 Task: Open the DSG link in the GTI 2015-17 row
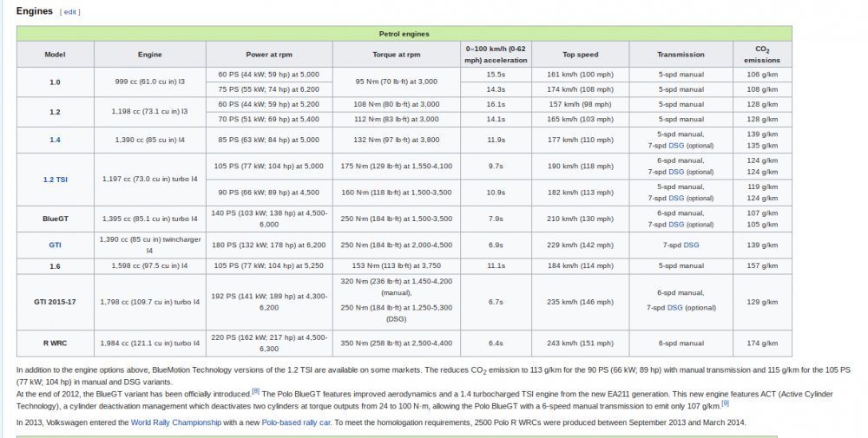click(674, 308)
